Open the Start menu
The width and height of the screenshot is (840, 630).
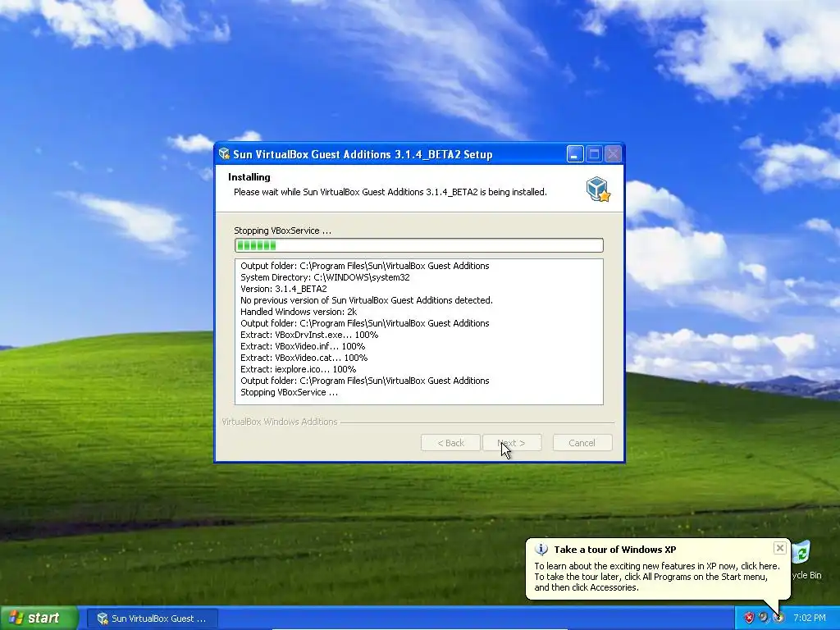(x=39, y=618)
